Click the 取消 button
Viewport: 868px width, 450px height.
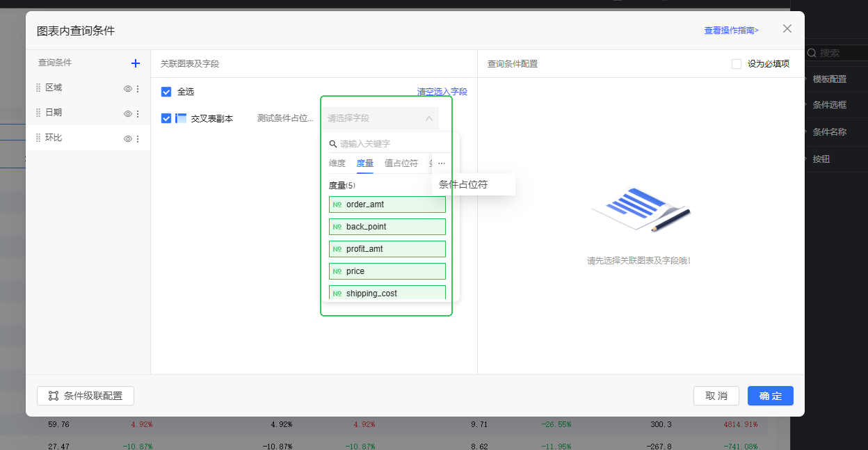(716, 396)
